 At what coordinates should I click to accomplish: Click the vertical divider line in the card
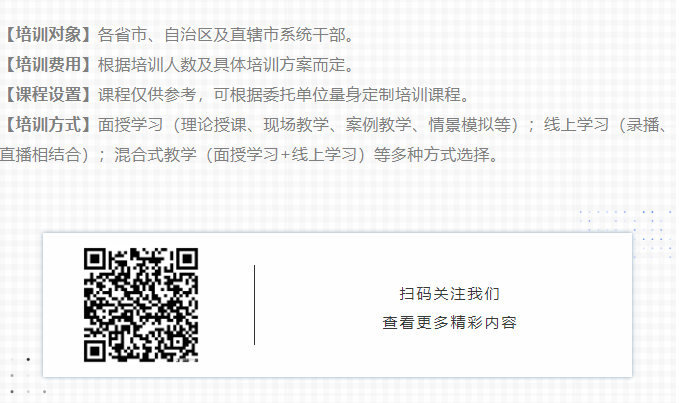[x=254, y=305]
